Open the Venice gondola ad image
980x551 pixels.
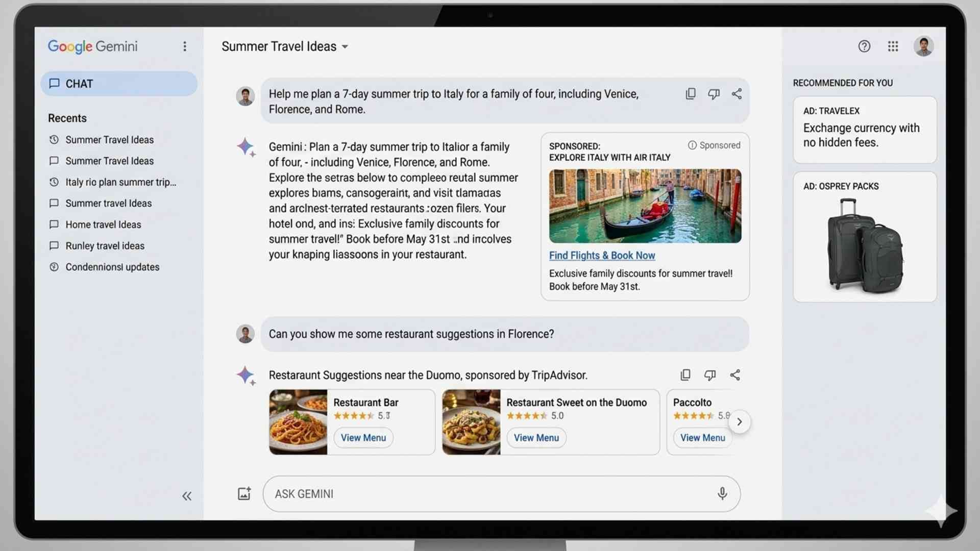(645, 206)
